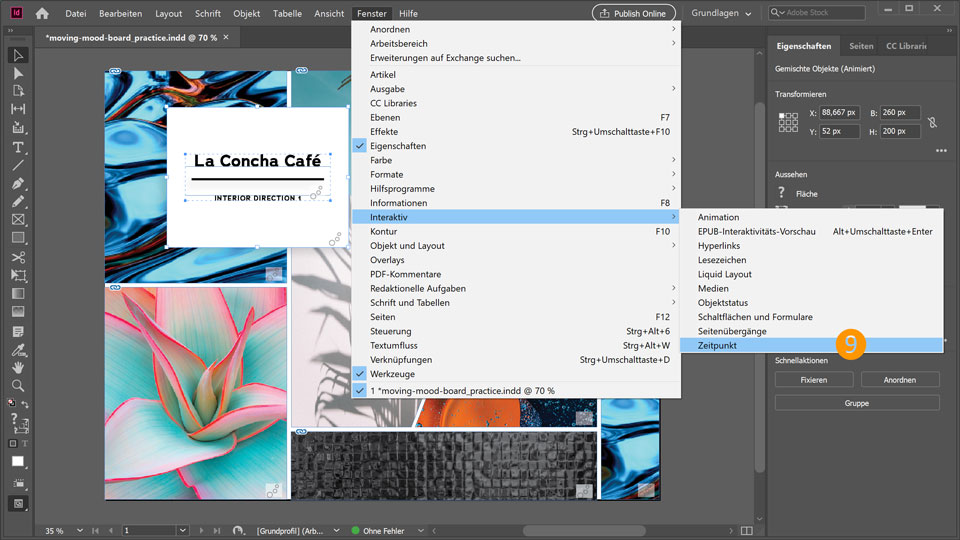Switch to the Seiten panel tab
This screenshot has height=540, width=960.
coord(861,46)
